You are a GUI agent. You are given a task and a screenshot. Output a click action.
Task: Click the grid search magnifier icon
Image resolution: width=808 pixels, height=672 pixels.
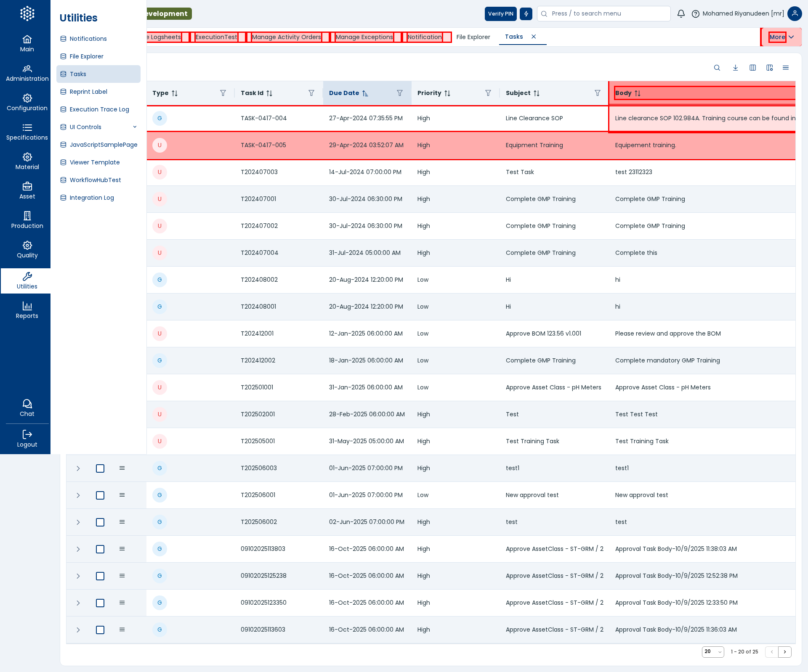[717, 68]
